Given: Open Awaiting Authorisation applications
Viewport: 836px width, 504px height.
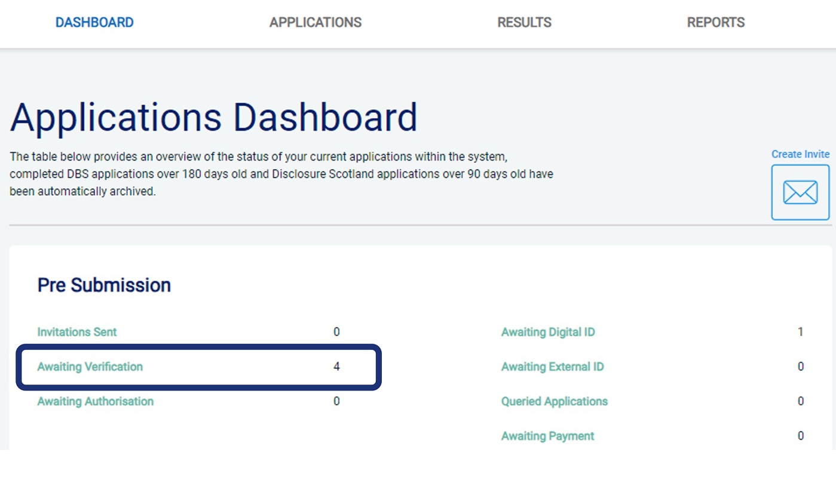Looking at the screenshot, I should pos(96,401).
